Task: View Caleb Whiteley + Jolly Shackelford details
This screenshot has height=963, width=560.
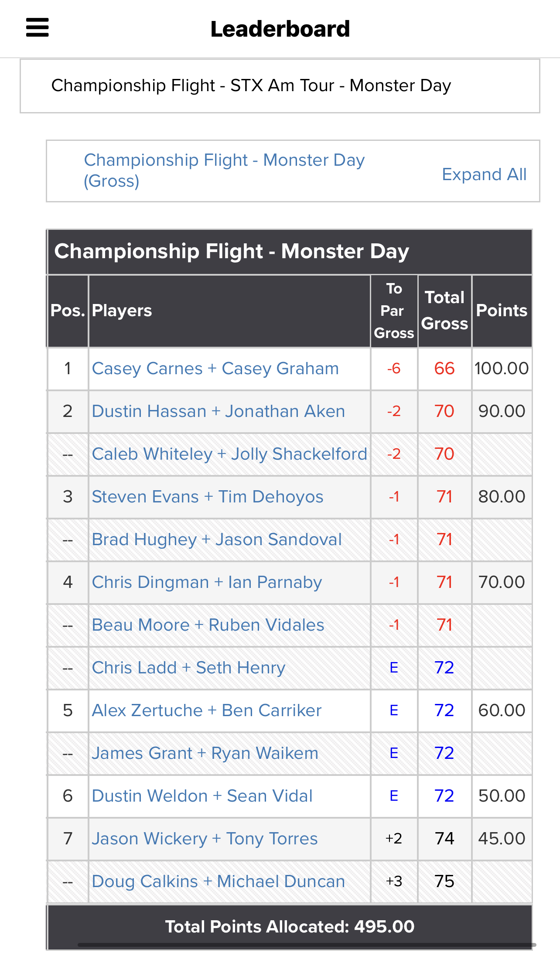Action: coord(230,454)
